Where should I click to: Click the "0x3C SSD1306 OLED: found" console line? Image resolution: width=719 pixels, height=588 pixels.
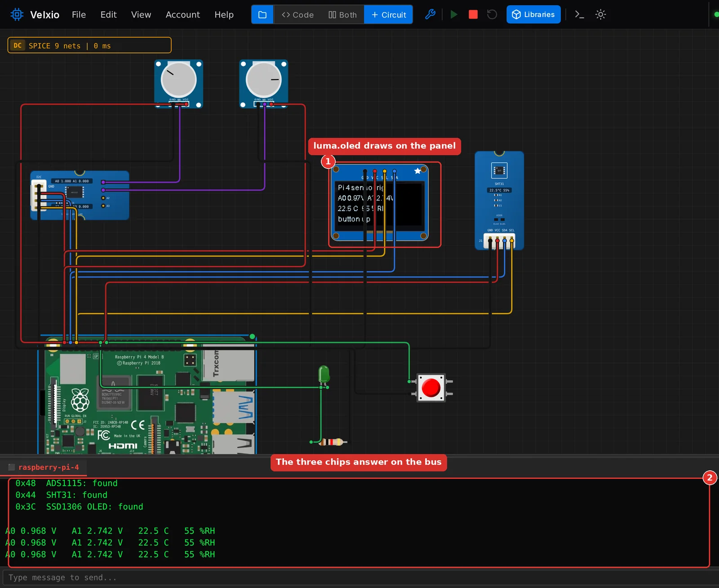coord(80,507)
